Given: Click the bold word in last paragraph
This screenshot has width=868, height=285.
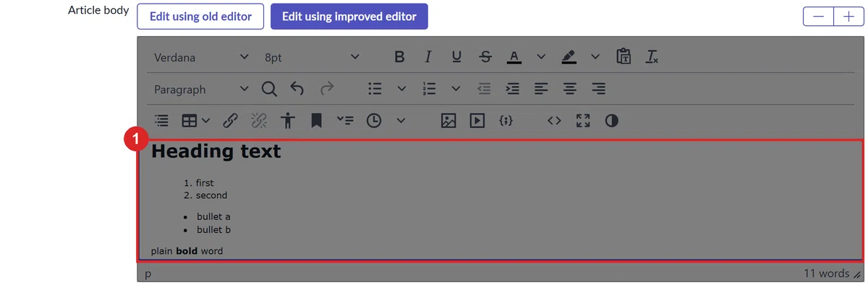Looking at the screenshot, I should tap(187, 251).
